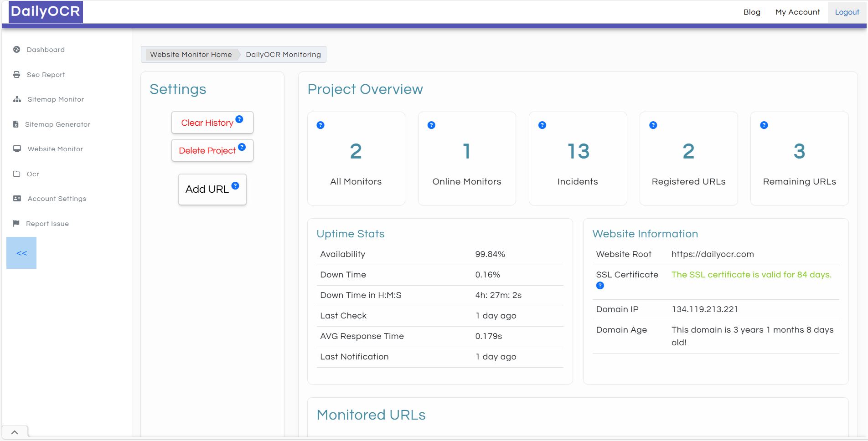868x441 pixels.
Task: Click the SSL certificate valid for 84 days text
Action: 751,275
